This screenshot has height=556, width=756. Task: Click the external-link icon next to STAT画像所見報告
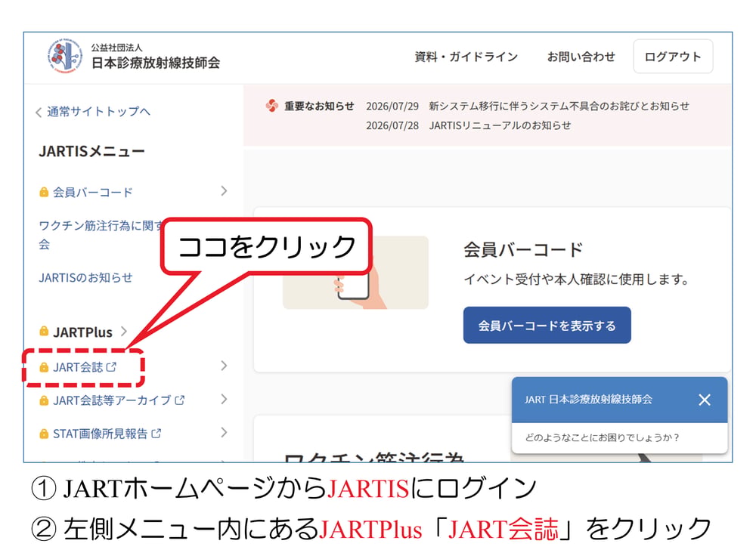156,433
